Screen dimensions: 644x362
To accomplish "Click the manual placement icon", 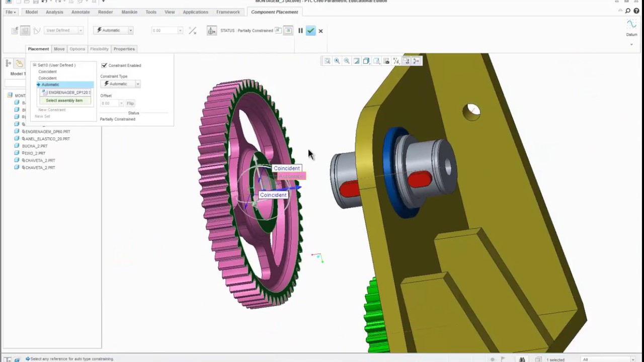I will (x=25, y=31).
